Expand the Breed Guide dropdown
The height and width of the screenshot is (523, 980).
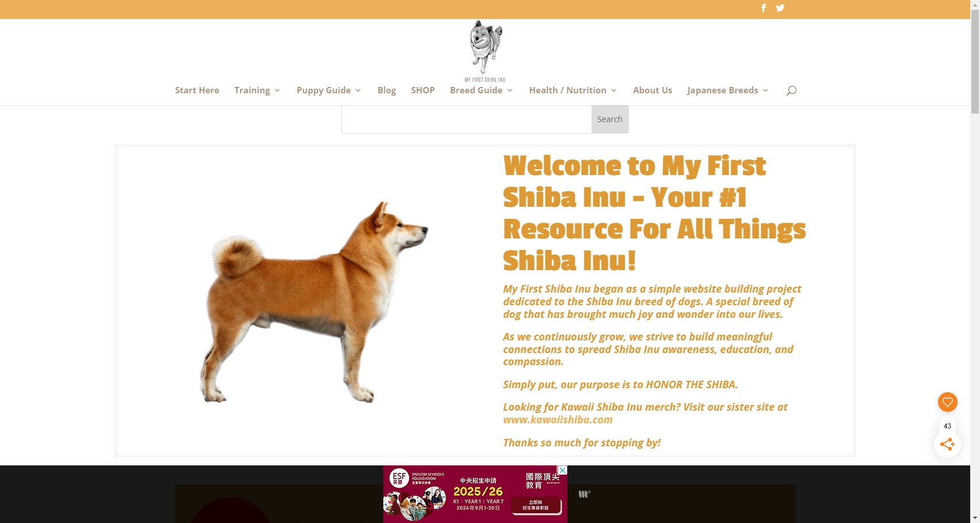point(481,90)
